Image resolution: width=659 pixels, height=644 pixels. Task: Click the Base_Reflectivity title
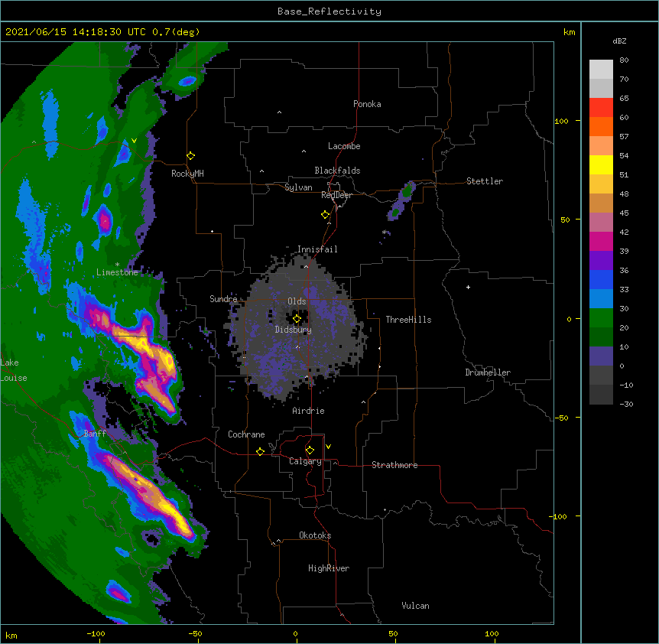pos(329,11)
